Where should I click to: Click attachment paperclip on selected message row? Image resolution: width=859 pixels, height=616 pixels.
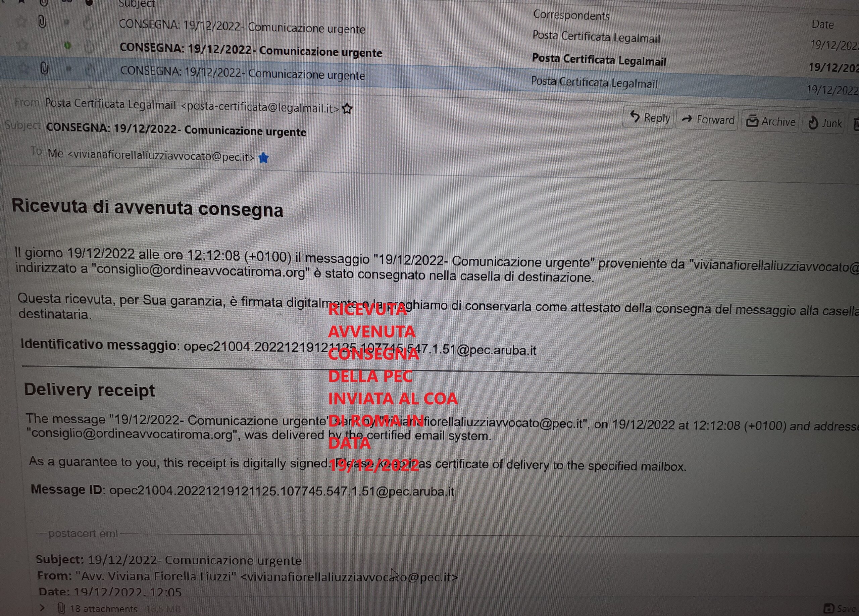pyautogui.click(x=44, y=68)
